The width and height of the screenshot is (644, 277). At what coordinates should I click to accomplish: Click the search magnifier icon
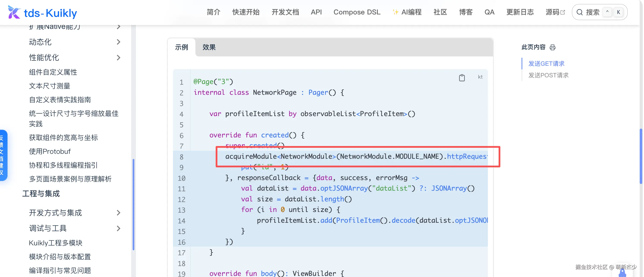point(580,12)
